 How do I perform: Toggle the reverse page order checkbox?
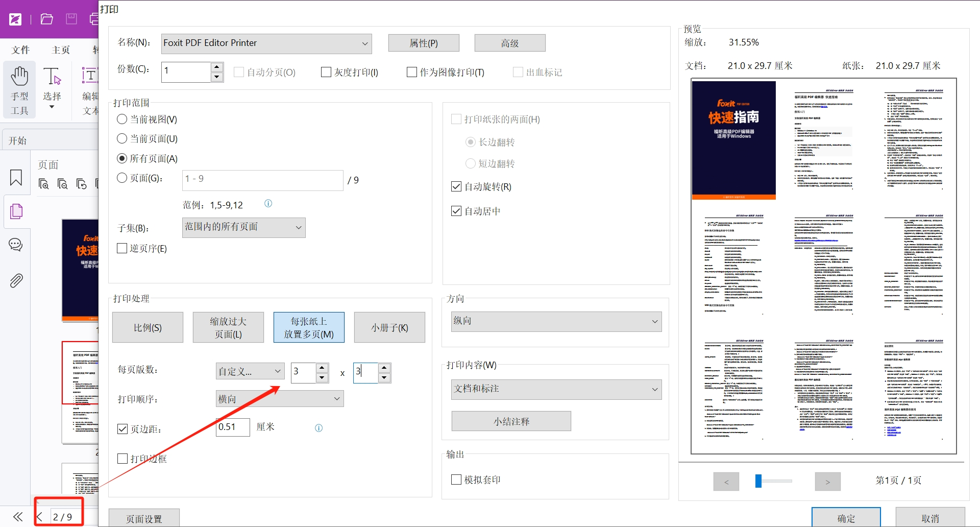(x=122, y=248)
